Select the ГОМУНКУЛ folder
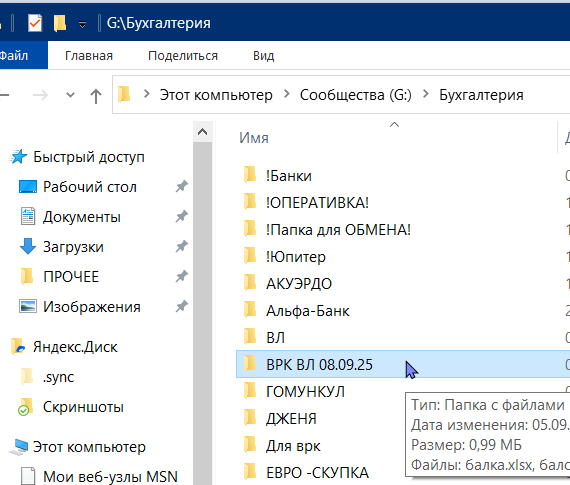This screenshot has width=570, height=485. tap(305, 392)
